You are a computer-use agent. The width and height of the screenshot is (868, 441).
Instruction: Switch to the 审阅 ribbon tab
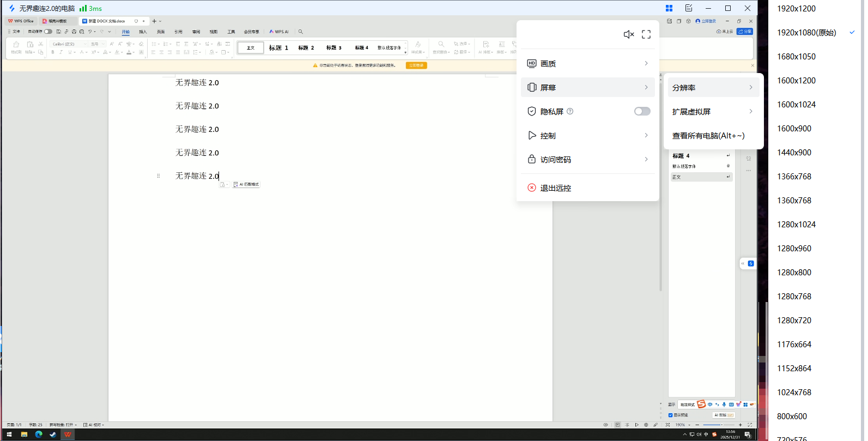click(x=196, y=32)
